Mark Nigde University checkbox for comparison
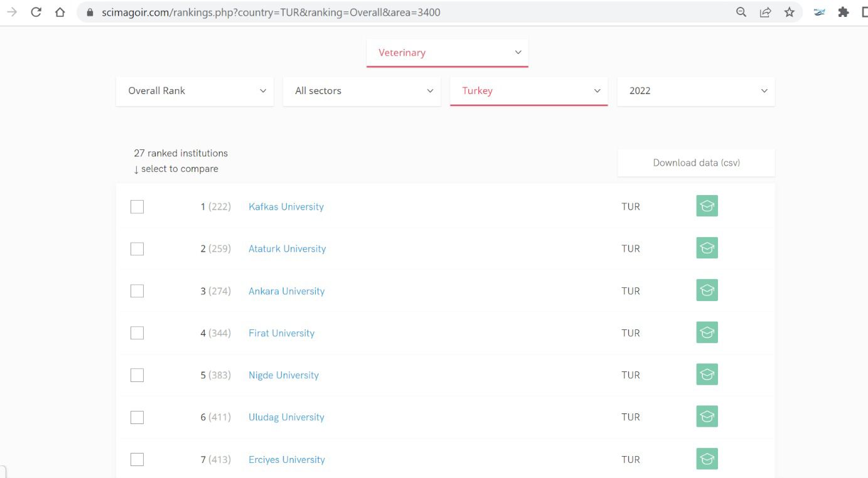Viewport: 868px width, 478px height. click(137, 375)
